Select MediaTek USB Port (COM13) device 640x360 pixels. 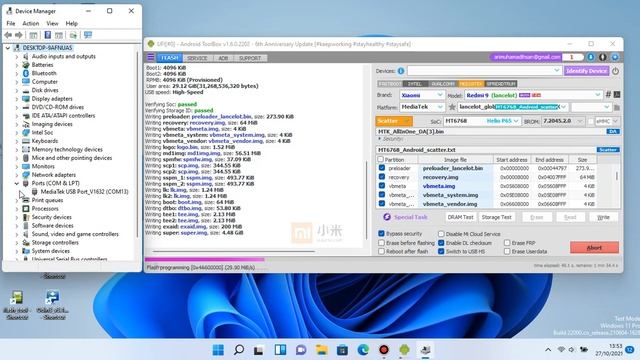[x=84, y=191]
